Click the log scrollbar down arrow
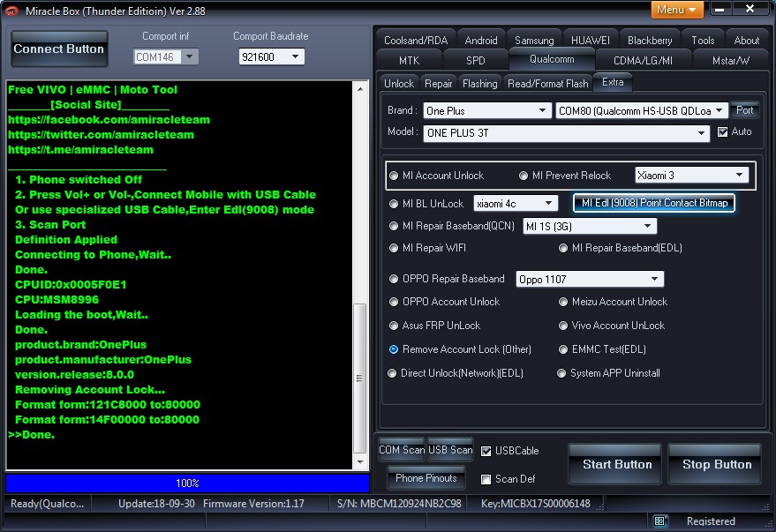The width and height of the screenshot is (776, 532). 360,461
